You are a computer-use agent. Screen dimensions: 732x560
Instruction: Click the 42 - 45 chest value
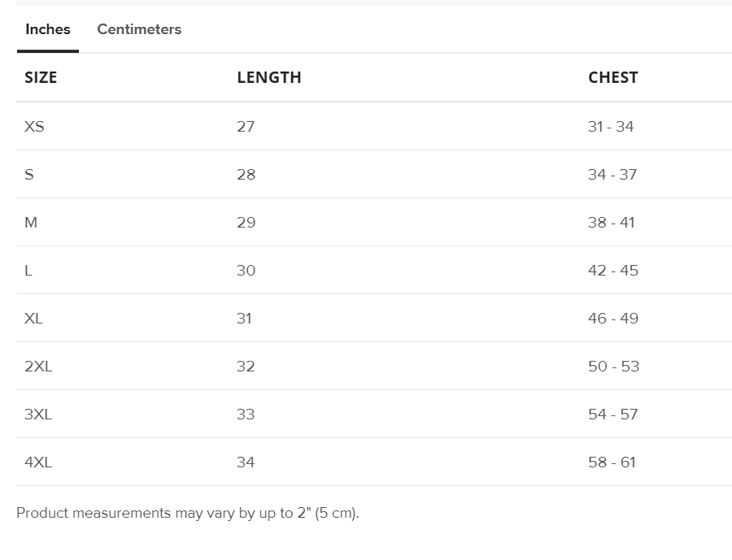point(613,271)
